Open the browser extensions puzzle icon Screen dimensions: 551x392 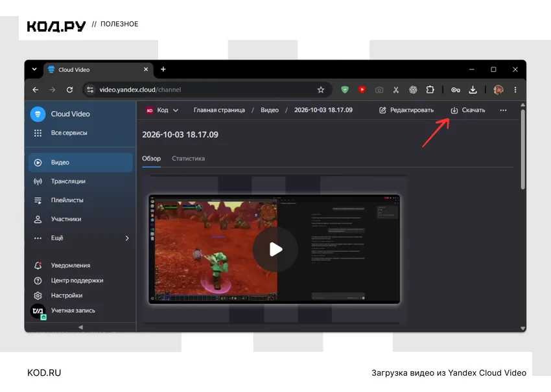(x=430, y=90)
